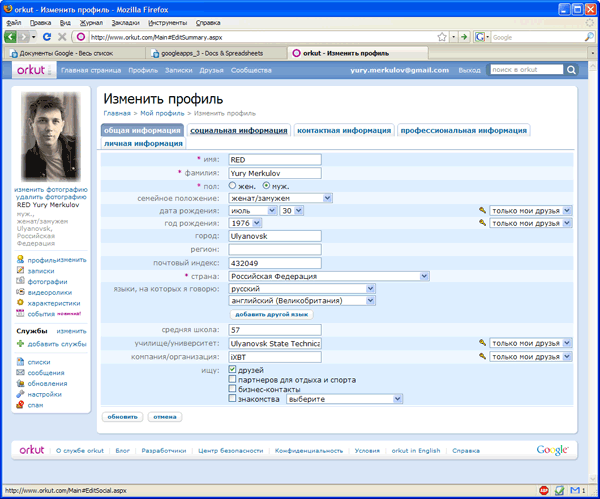Open the Закладки menu
600x499 pixels.
[x=126, y=23]
